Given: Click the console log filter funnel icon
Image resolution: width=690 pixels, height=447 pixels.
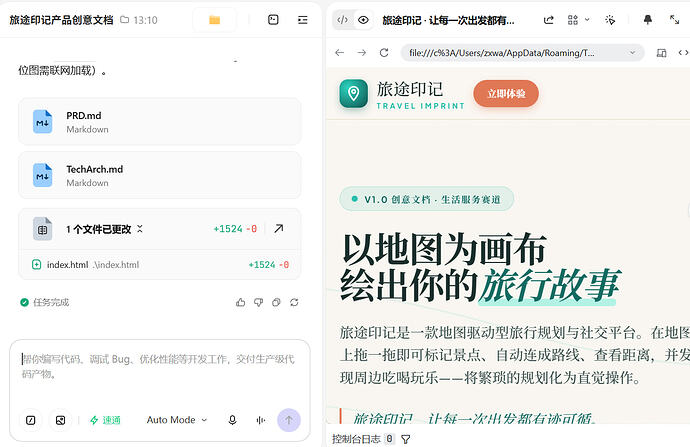Looking at the screenshot, I should pos(406,439).
